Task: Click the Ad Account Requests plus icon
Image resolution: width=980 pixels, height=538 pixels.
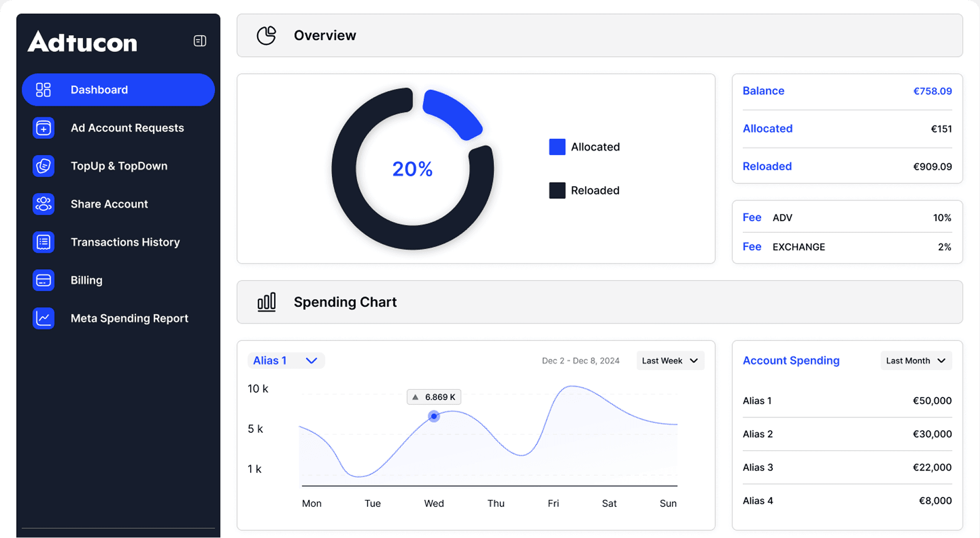Action: pos(43,128)
